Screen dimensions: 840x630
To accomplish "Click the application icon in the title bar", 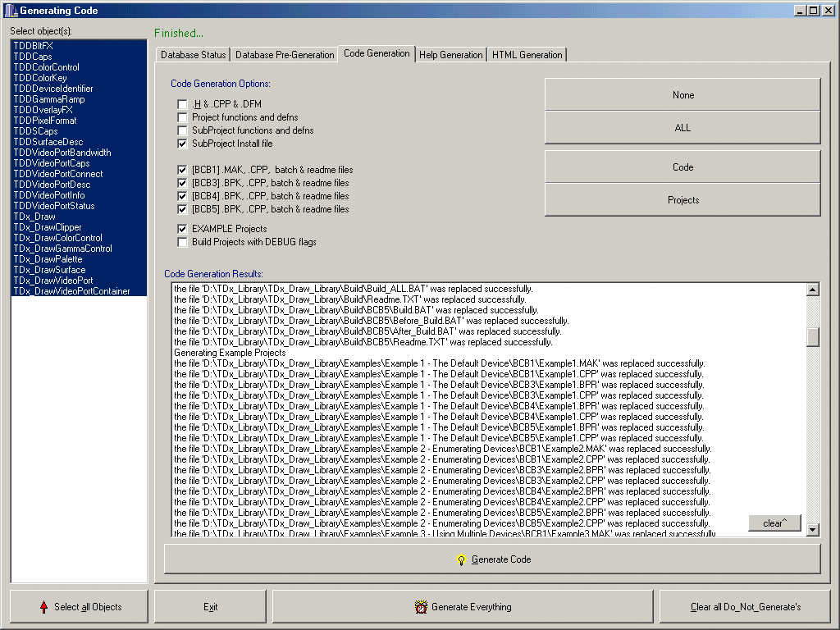I will click(x=9, y=11).
